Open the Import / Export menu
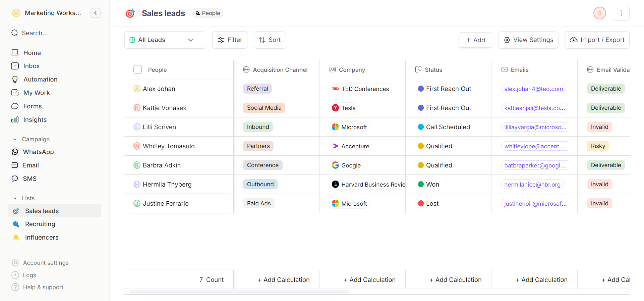The width and height of the screenshot is (644, 301). 597,40
